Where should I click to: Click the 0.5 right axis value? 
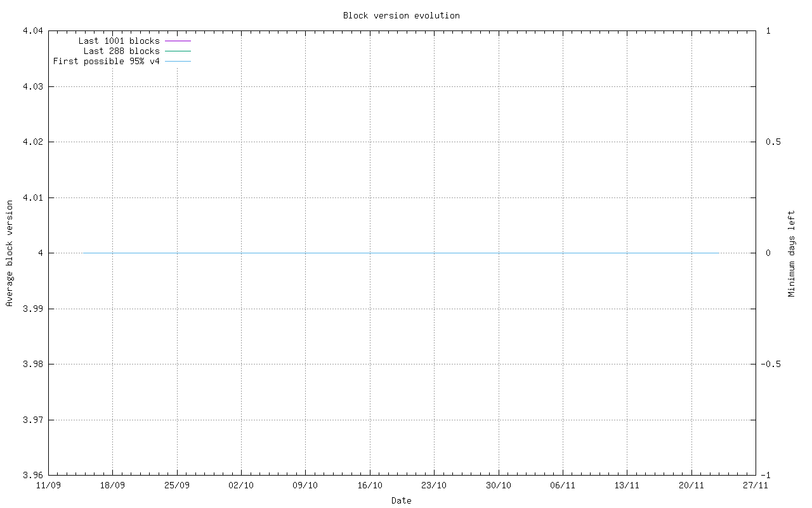click(772, 142)
